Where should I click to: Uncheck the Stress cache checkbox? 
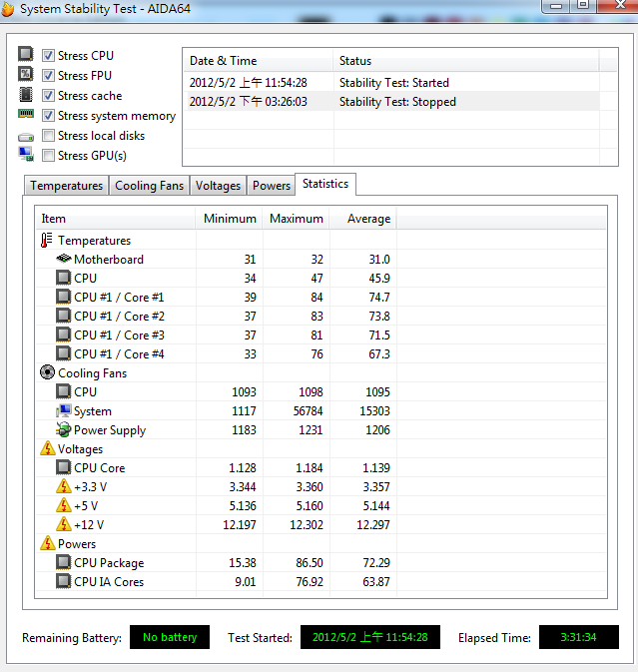tap(48, 95)
